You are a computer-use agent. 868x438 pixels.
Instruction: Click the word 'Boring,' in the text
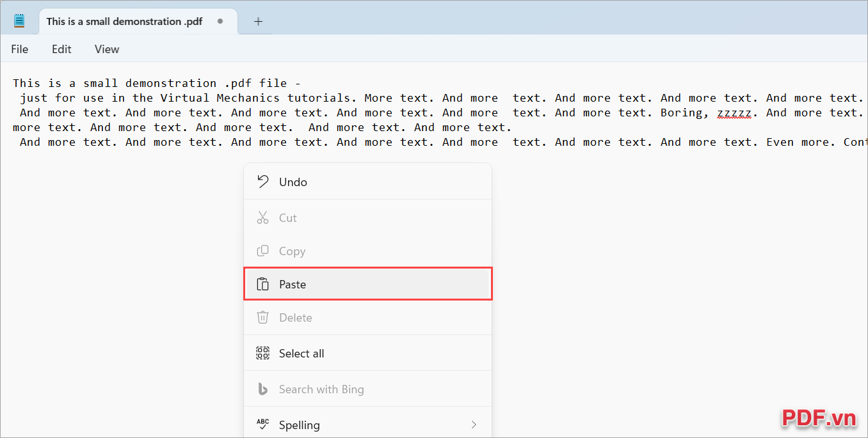tap(685, 113)
